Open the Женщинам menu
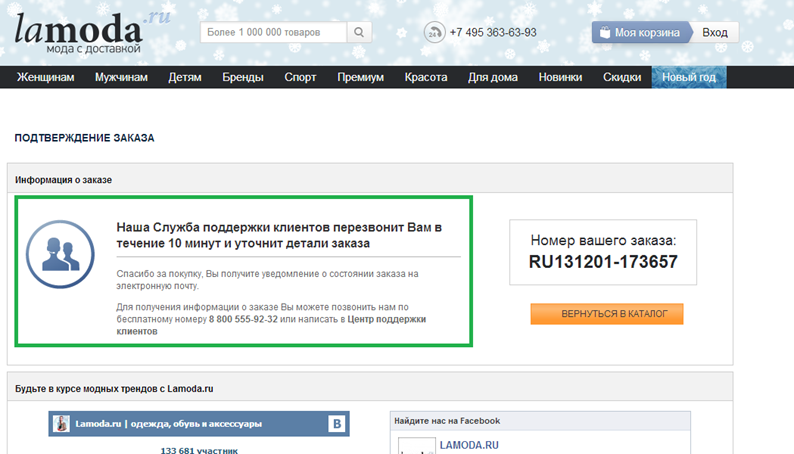This screenshot has height=454, width=794. [46, 77]
